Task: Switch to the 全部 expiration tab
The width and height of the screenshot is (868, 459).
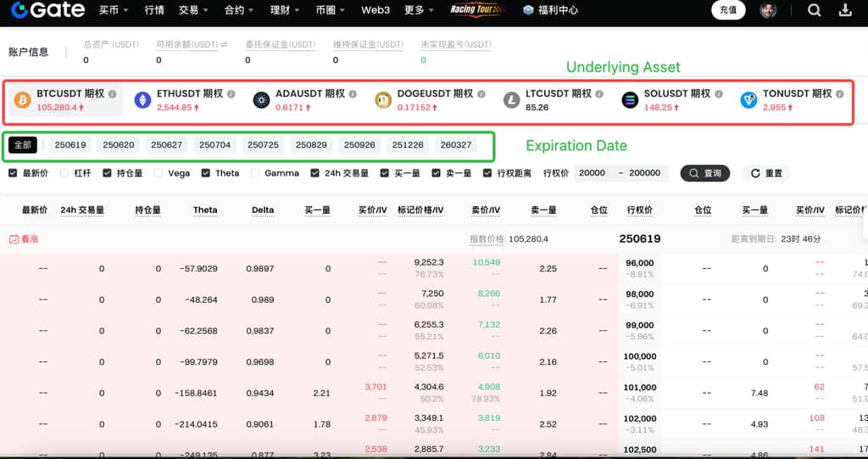Action: (23, 145)
